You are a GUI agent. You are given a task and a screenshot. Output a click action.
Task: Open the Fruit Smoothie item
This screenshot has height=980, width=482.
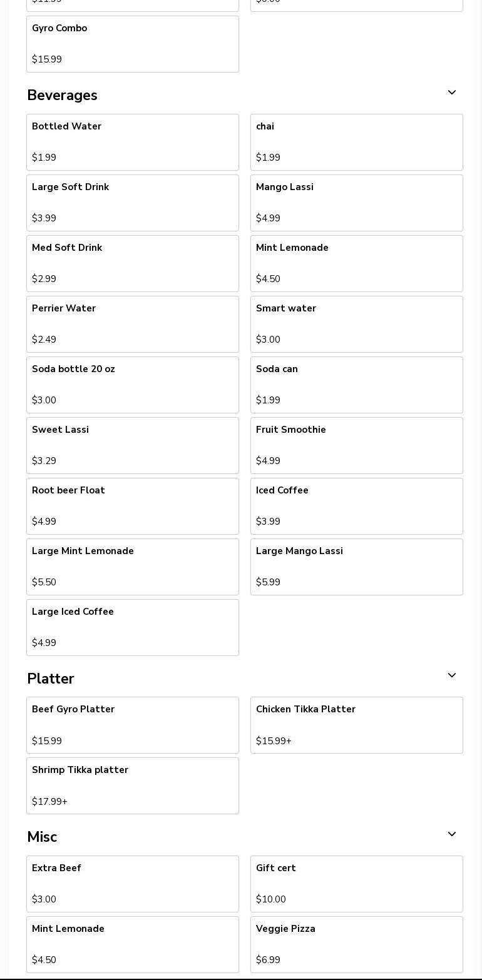[357, 445]
